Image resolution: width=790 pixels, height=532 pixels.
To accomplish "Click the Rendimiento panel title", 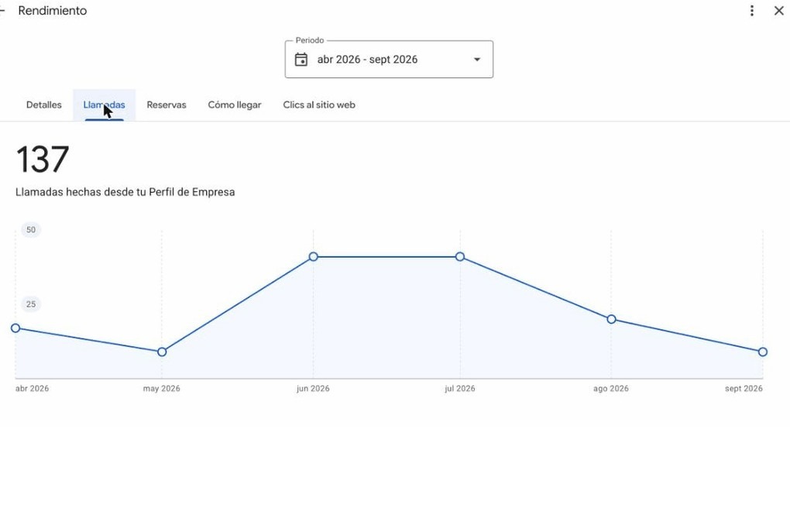I will pos(53,11).
